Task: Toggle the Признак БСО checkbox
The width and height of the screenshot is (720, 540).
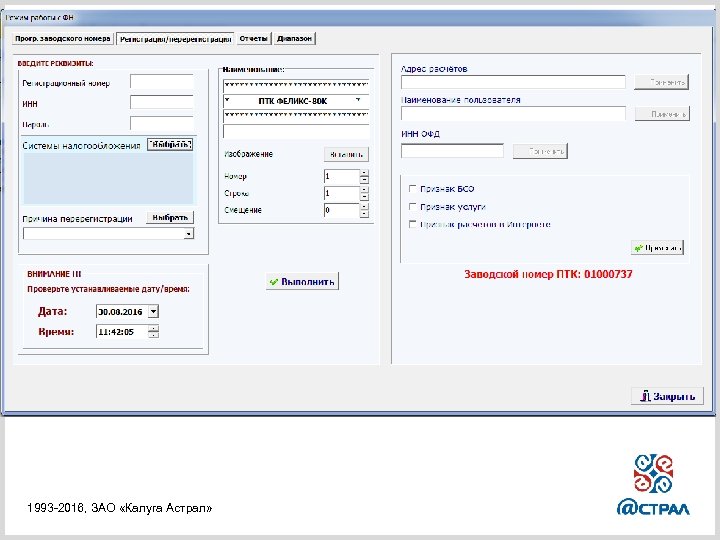Action: (412, 189)
